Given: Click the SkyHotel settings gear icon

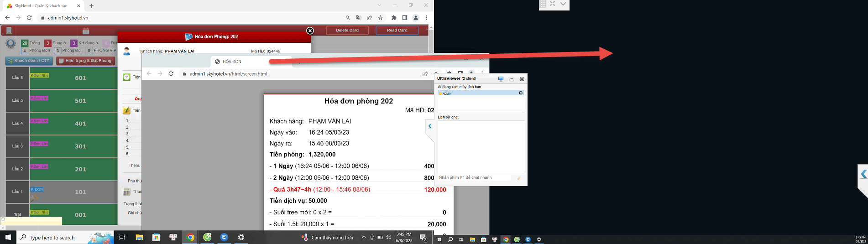Looking at the screenshot, I should [10, 44].
